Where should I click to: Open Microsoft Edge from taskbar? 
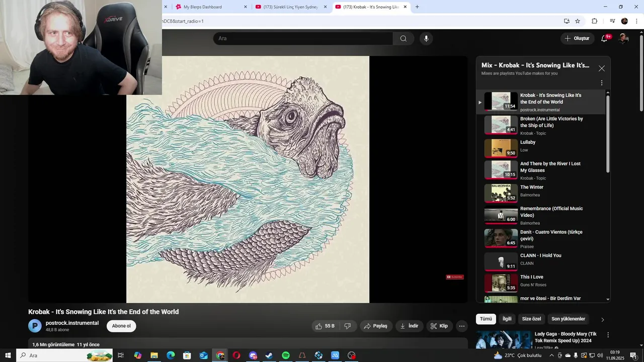click(x=171, y=355)
